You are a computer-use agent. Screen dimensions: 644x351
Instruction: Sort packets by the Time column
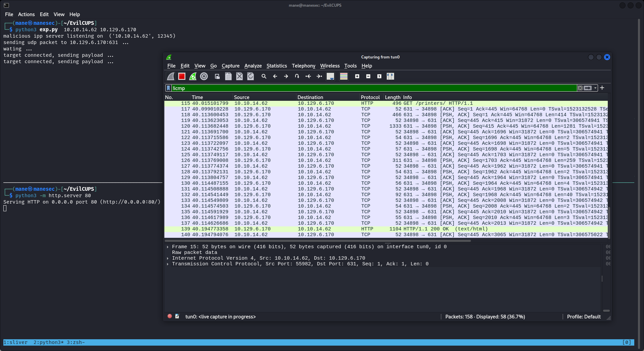tap(212, 97)
